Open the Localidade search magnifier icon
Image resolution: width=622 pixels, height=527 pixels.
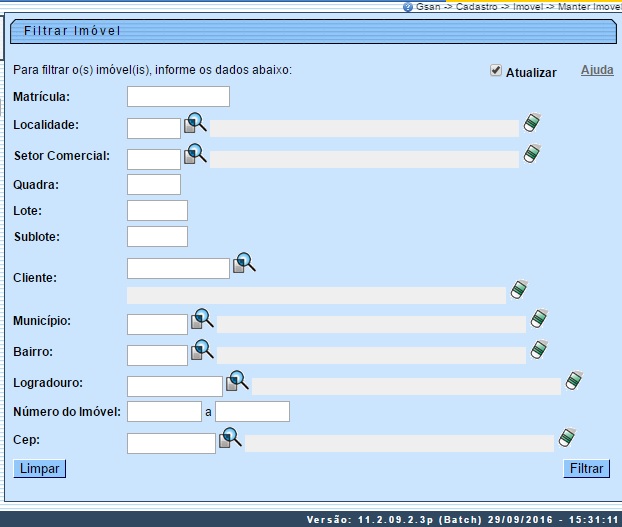[x=195, y=124]
